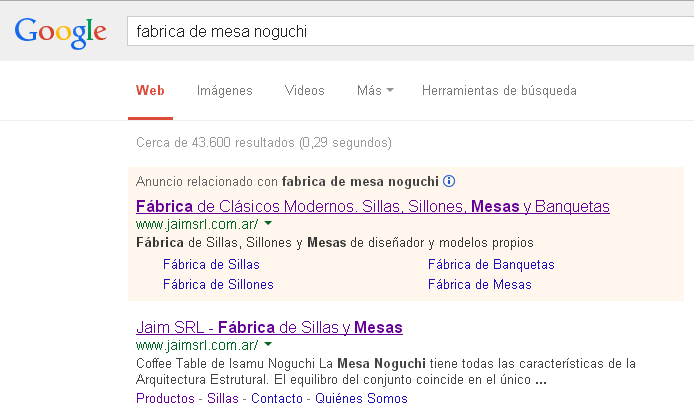Click the Contacto sublink

[277, 398]
